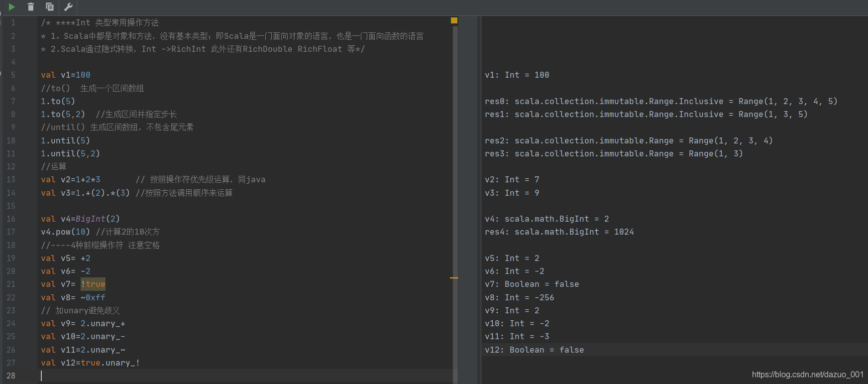Viewport: 868px width, 384px height.
Task: Click the comment line mentioning RichDouble RichFloat
Action: 203,49
